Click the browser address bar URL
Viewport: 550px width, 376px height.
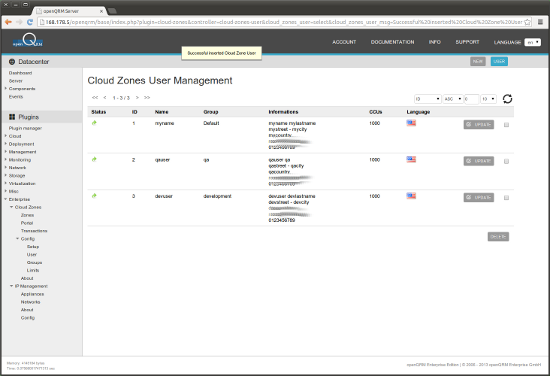coord(284,22)
